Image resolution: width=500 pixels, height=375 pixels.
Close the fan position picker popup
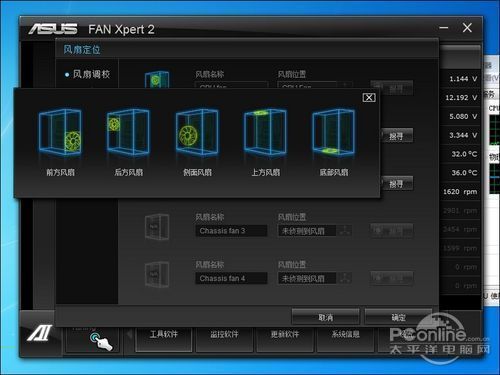click(x=369, y=97)
